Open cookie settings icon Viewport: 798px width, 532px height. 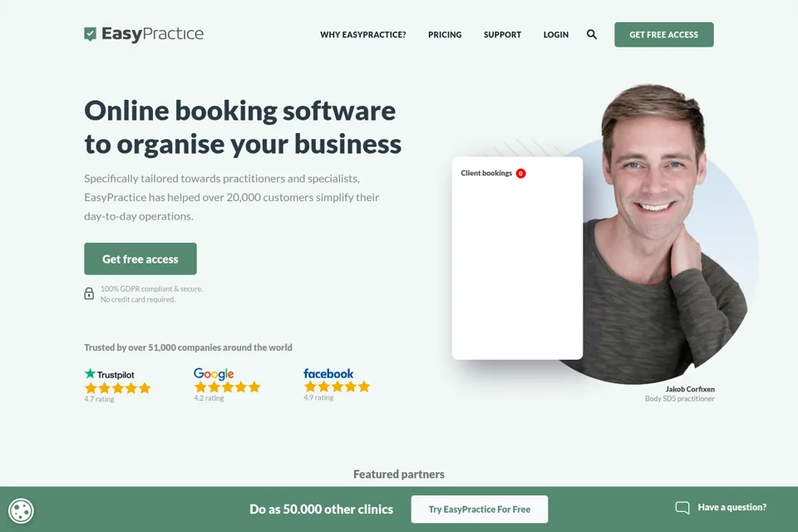pyautogui.click(x=21, y=510)
